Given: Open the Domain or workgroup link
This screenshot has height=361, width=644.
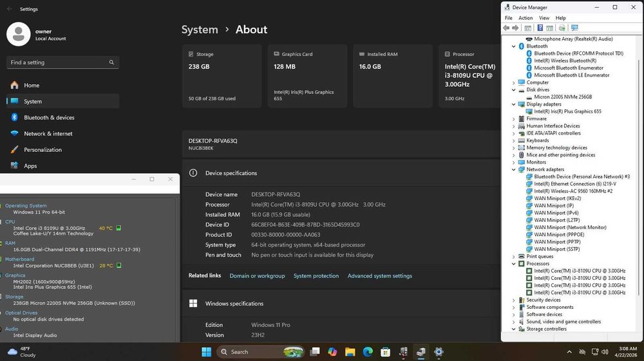Looking at the screenshot, I should pos(257,276).
